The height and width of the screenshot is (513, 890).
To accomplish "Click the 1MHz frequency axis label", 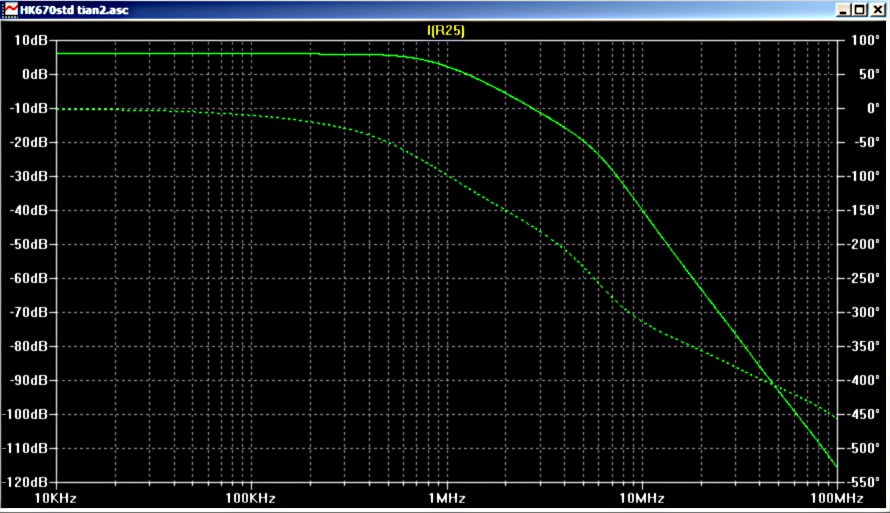I will [x=447, y=498].
